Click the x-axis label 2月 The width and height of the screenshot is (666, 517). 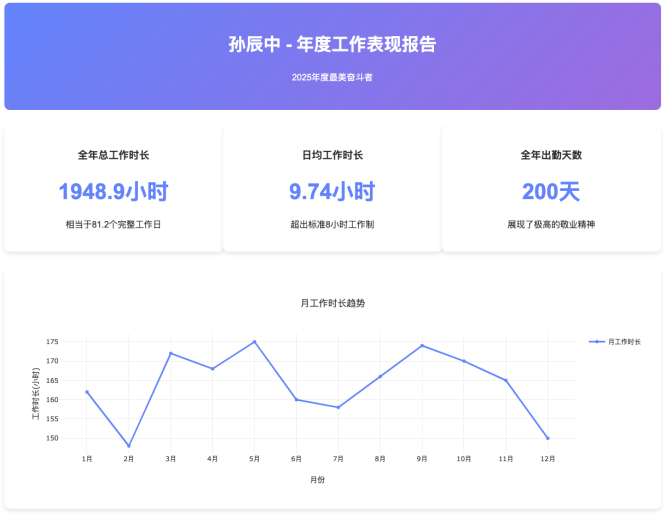coord(129,459)
